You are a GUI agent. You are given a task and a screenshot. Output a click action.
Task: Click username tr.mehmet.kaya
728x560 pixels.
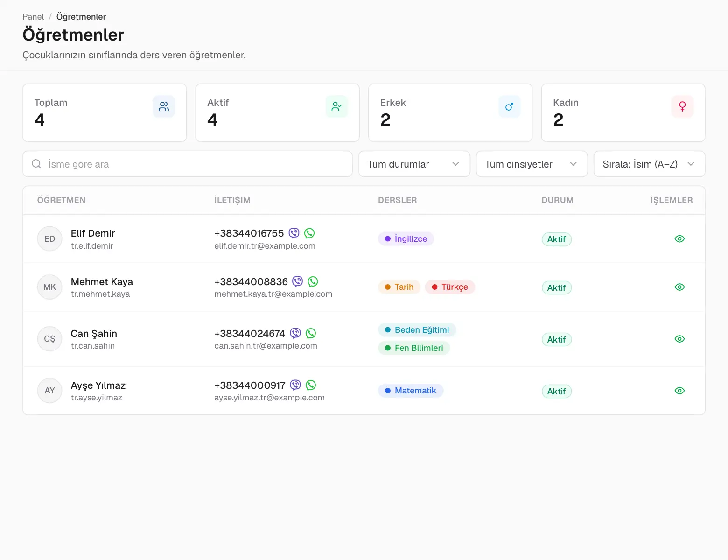point(100,294)
